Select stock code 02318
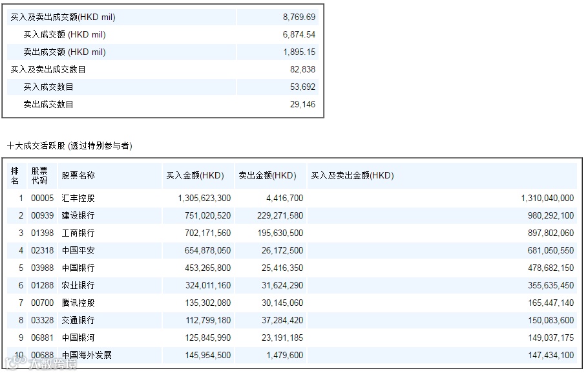588x375 pixels. point(43,250)
